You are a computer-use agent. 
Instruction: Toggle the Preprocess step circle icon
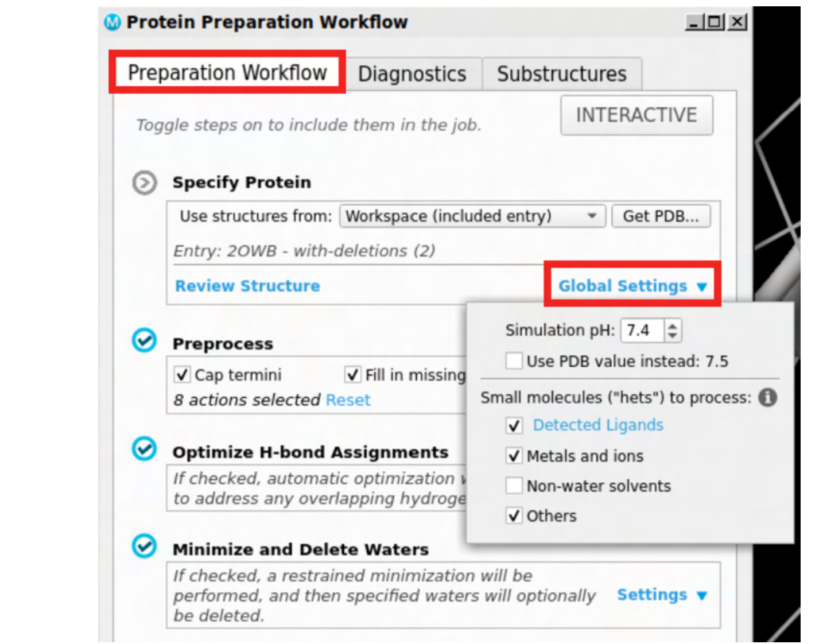click(x=144, y=340)
